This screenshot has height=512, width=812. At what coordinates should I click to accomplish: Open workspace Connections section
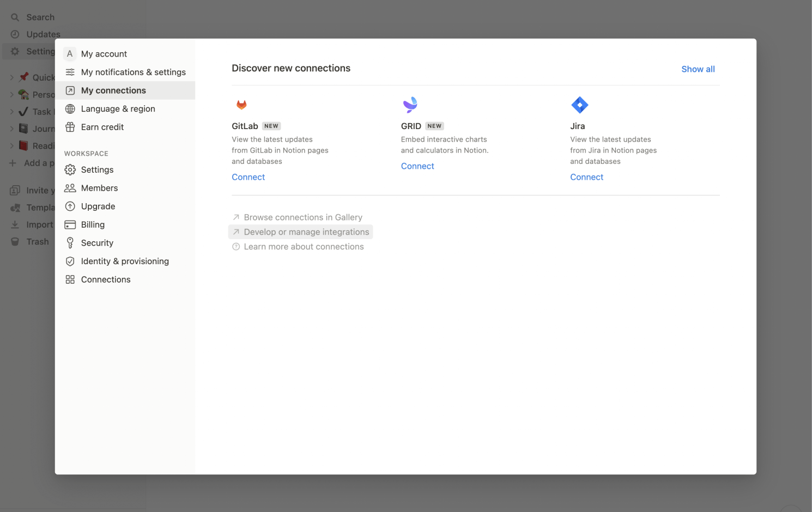point(125,279)
